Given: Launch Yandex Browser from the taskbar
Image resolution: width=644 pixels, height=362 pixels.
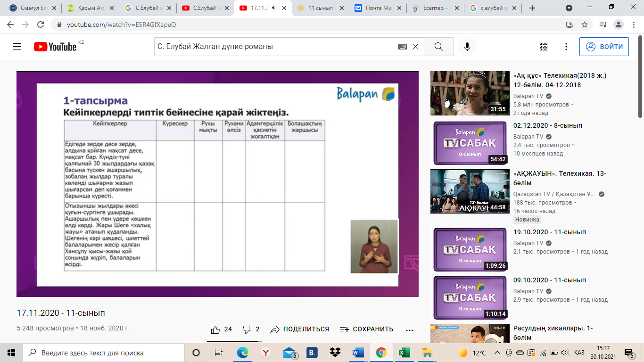Looking at the screenshot, I should point(266,353).
